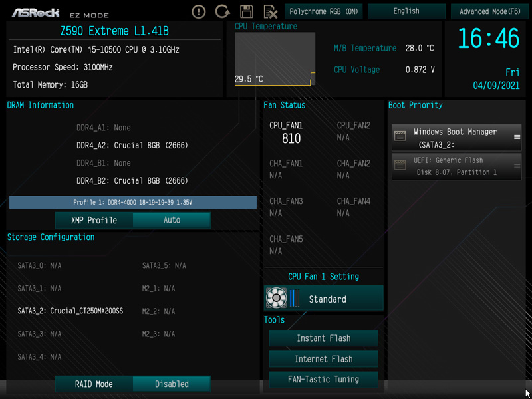
Task: Click the exclamation help icon in the top bar
Action: click(x=198, y=12)
